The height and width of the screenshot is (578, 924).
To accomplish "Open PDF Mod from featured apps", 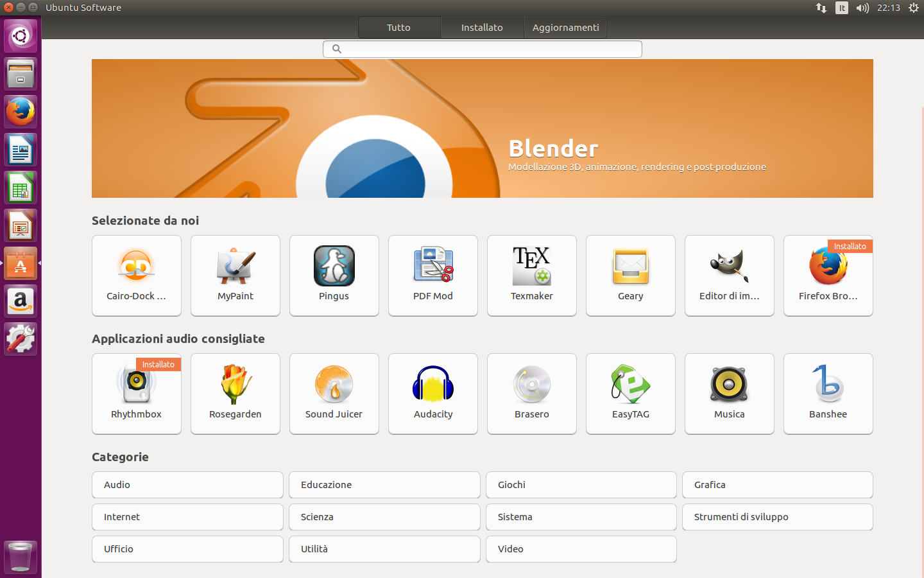I will (x=432, y=276).
